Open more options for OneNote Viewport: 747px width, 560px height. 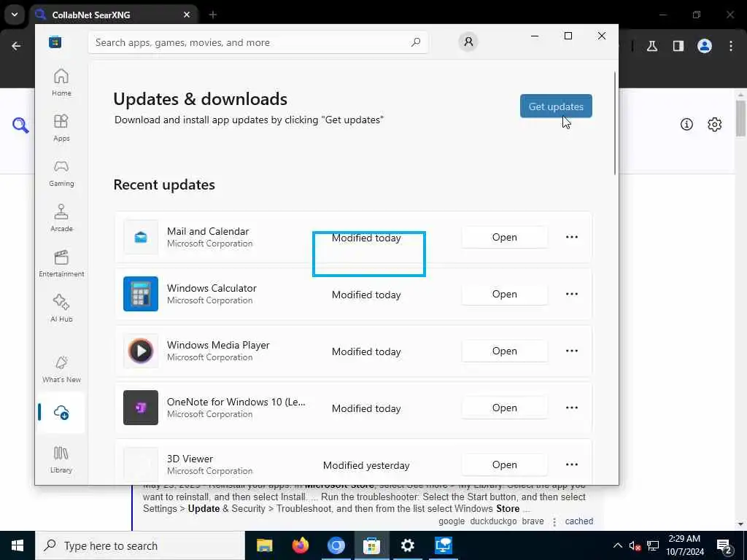572,408
